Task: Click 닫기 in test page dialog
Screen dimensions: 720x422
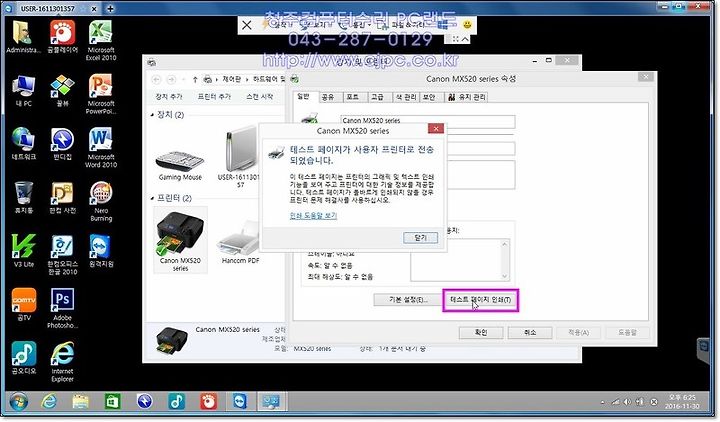Action: point(420,237)
